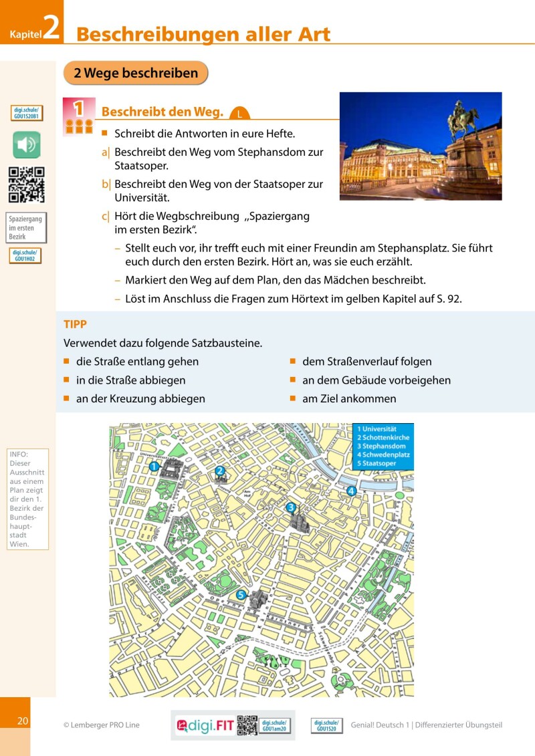This screenshot has height=756, width=535.
Task: Click the phrase 'an der Kreuzung abbiegen'
Action: [x=140, y=399]
